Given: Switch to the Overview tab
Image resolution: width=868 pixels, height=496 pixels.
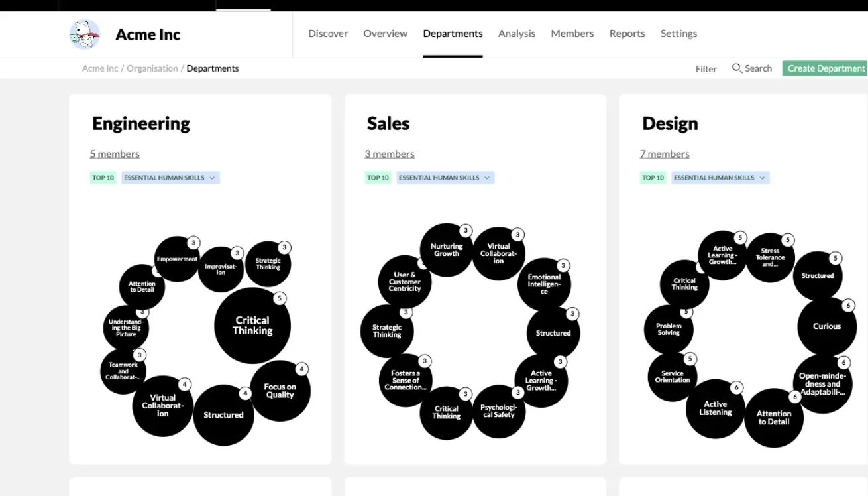Looking at the screenshot, I should pyautogui.click(x=386, y=34).
